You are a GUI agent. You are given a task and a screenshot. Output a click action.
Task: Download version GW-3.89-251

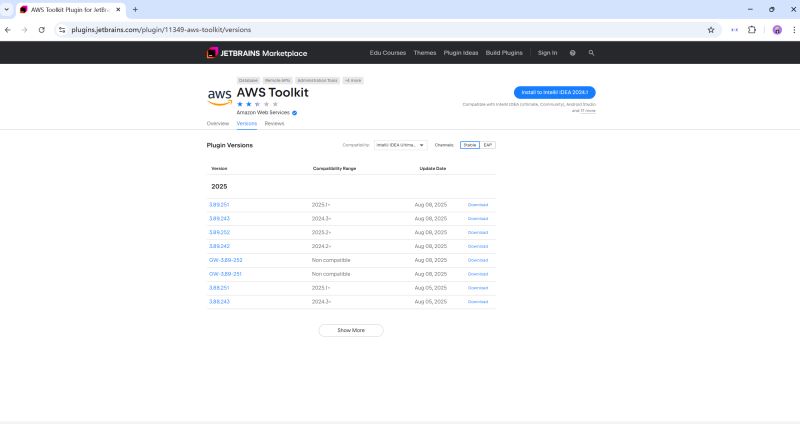click(x=478, y=274)
